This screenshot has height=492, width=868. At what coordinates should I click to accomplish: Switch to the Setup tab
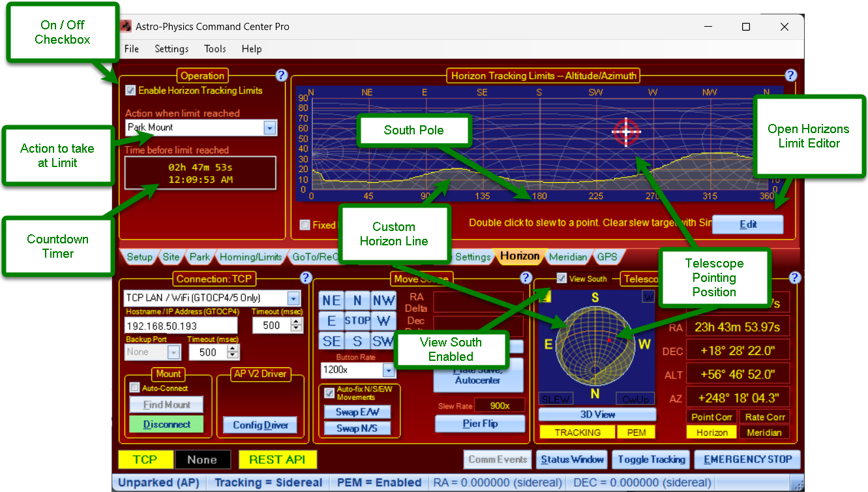coord(139,257)
